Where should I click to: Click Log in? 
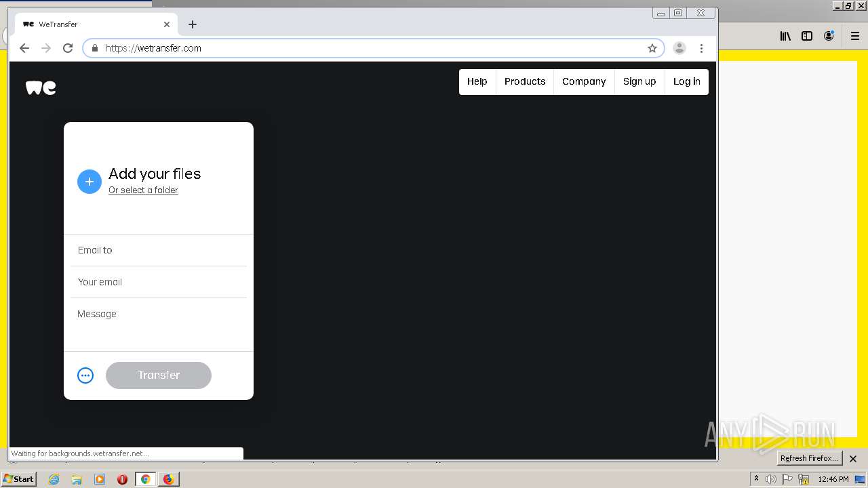click(x=686, y=81)
